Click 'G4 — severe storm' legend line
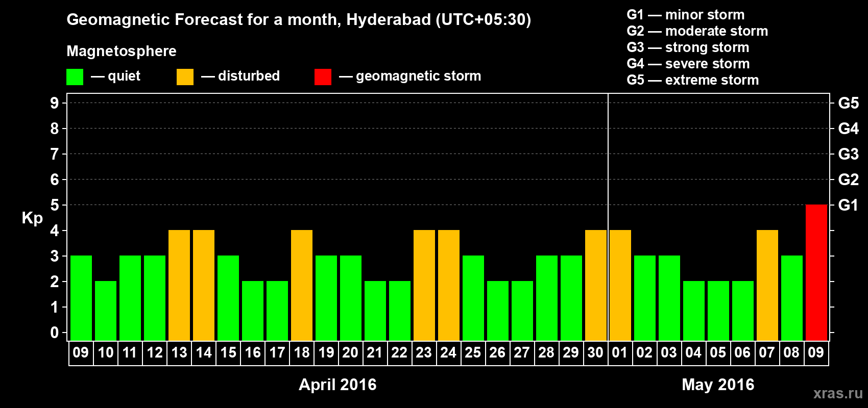Screen dimensions: 868x408 688,64
